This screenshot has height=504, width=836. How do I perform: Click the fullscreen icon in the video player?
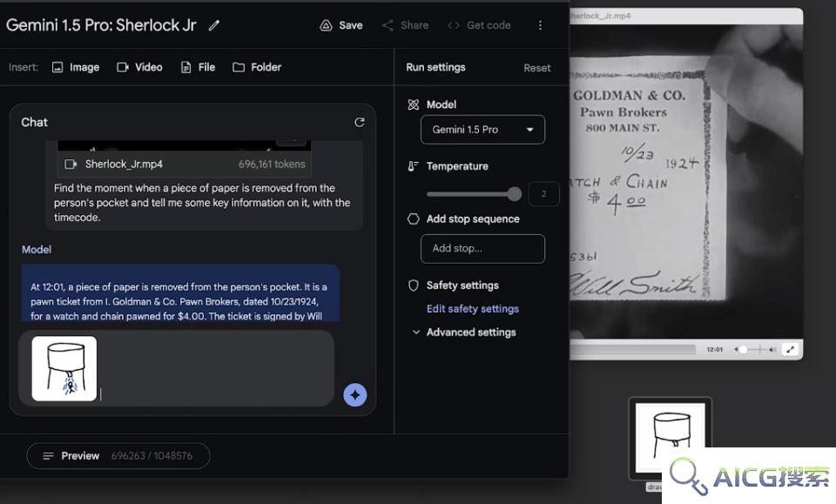tap(790, 350)
